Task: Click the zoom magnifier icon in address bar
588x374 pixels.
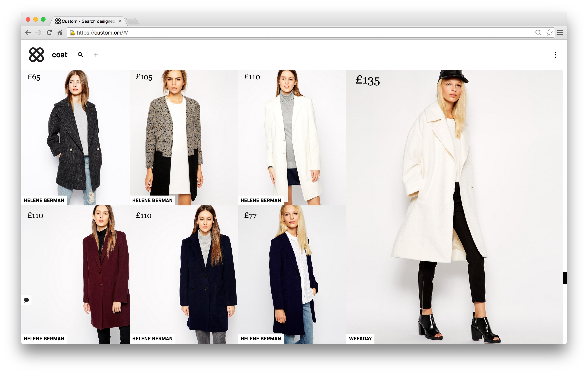Action: pos(538,32)
